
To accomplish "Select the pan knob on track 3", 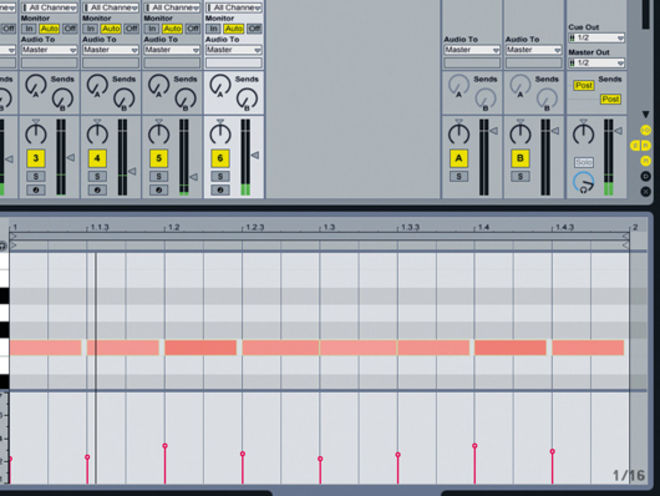I will pos(36,133).
